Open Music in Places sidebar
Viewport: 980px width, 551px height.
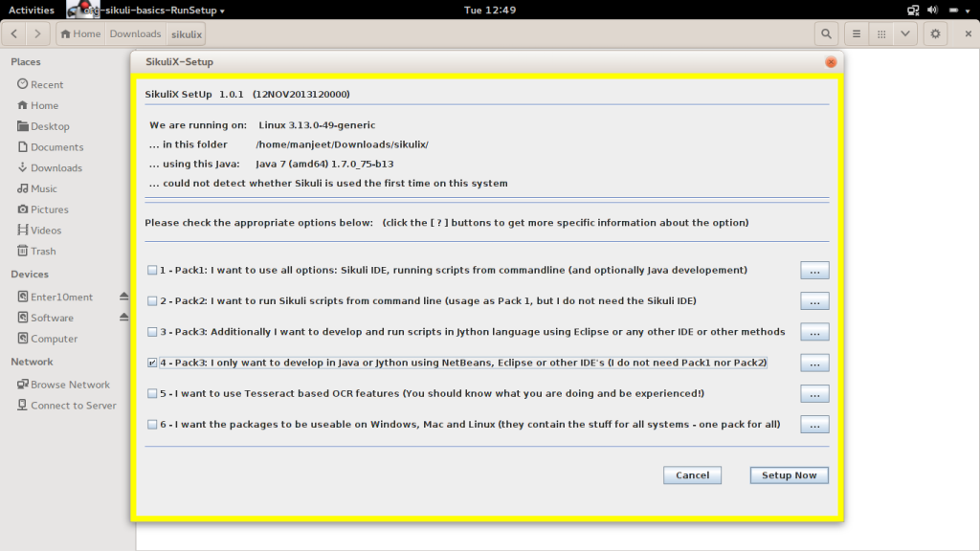click(x=37, y=188)
